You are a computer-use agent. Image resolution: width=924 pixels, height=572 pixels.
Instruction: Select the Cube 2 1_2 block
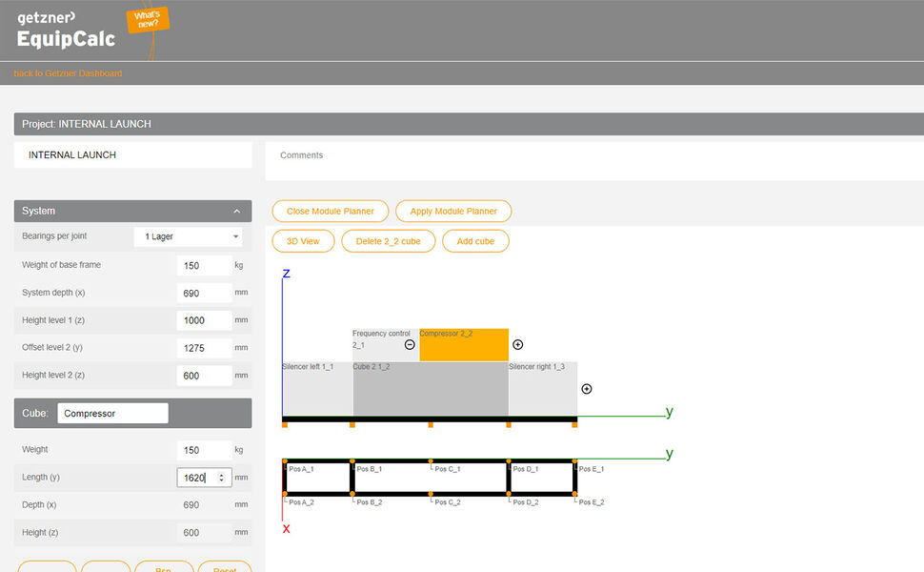[430, 389]
